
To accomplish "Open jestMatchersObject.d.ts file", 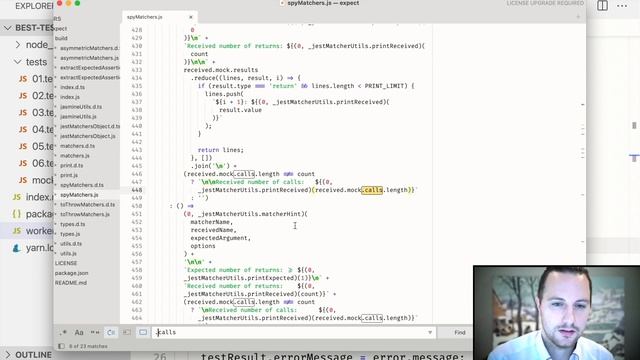I will (x=90, y=127).
